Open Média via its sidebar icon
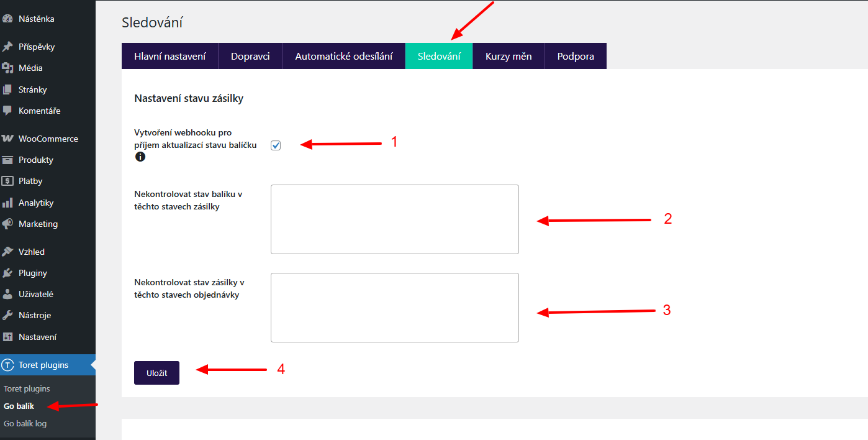 click(7, 68)
